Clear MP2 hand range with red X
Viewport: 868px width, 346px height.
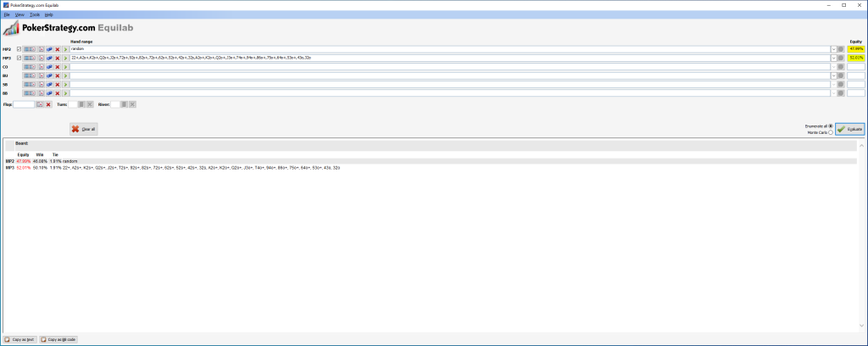[57, 49]
